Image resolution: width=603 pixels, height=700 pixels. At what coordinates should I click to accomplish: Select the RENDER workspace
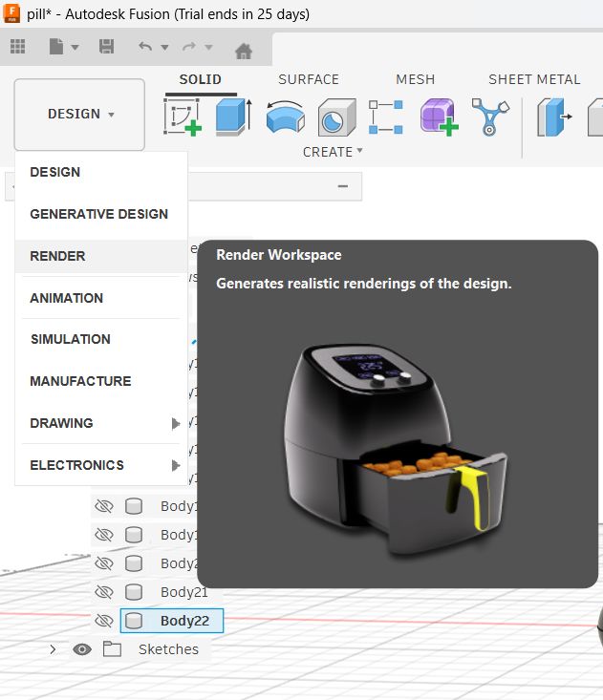coord(101,256)
